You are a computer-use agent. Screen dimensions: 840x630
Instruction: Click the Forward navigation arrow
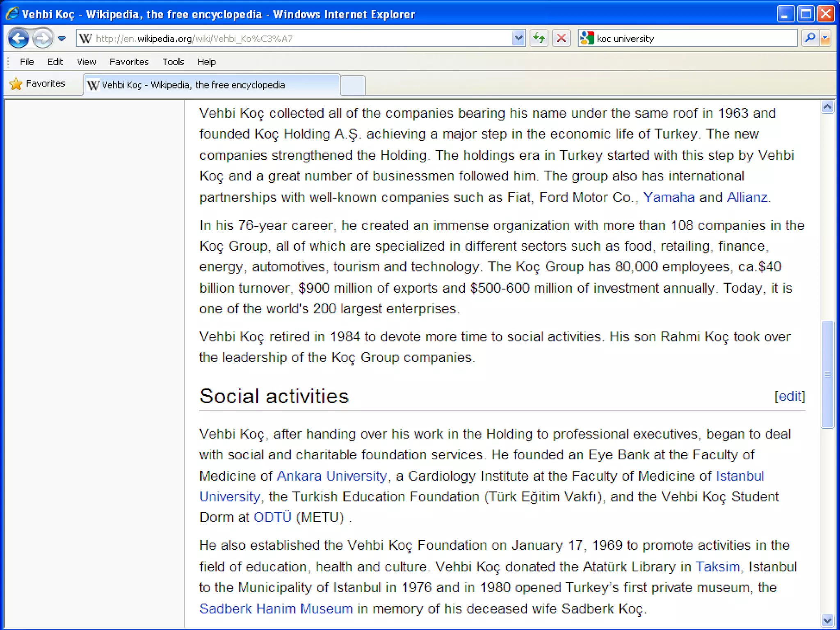42,39
